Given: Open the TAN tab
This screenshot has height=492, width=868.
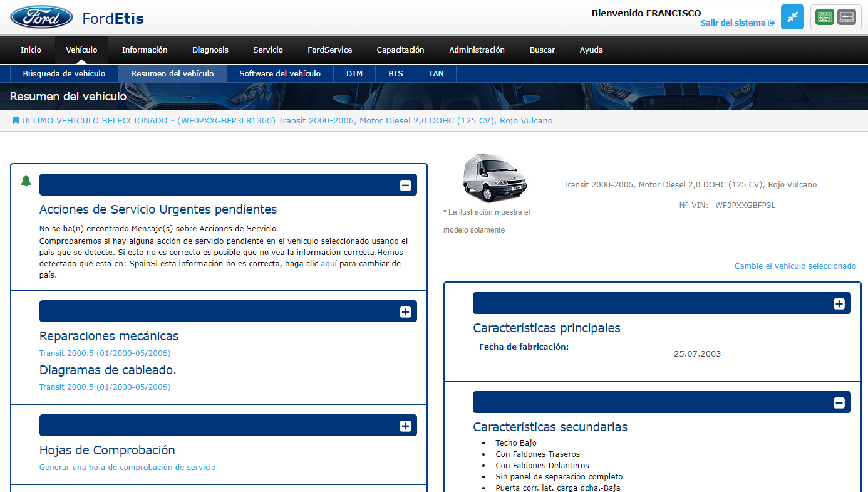Looking at the screenshot, I should click(436, 73).
